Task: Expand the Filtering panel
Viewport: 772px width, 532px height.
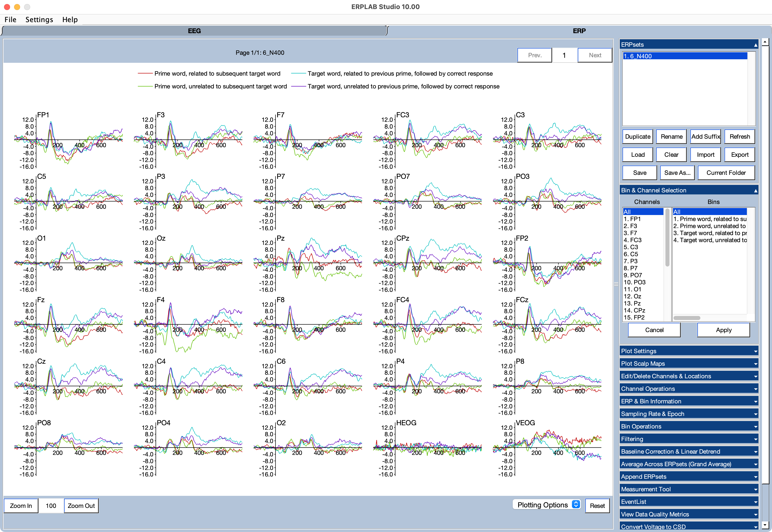Action: tap(689, 439)
